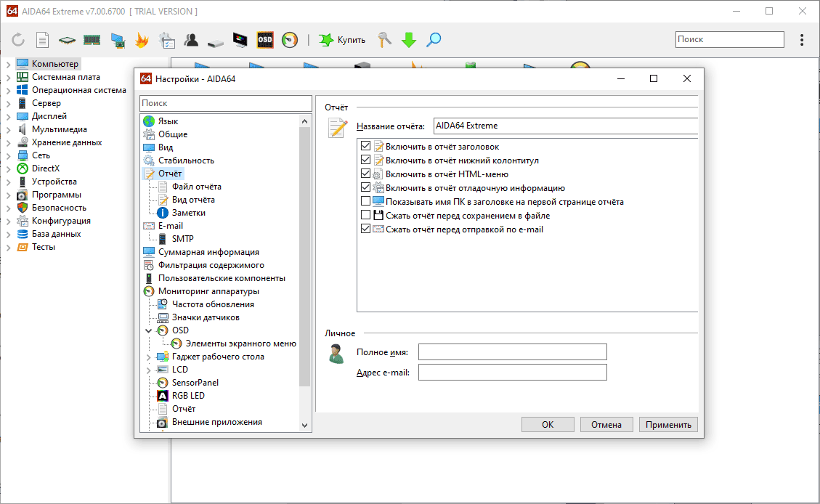Image resolution: width=820 pixels, height=504 pixels.
Task: Select E-mail in settings tree
Action: 171,226
